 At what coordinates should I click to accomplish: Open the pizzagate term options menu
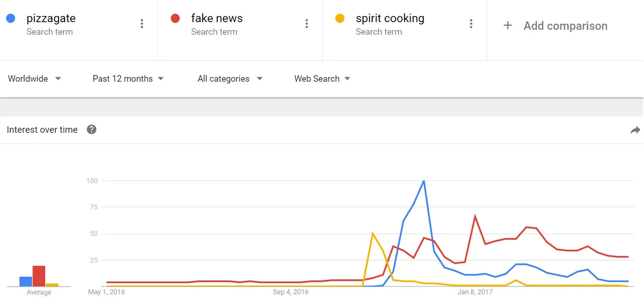pyautogui.click(x=142, y=24)
